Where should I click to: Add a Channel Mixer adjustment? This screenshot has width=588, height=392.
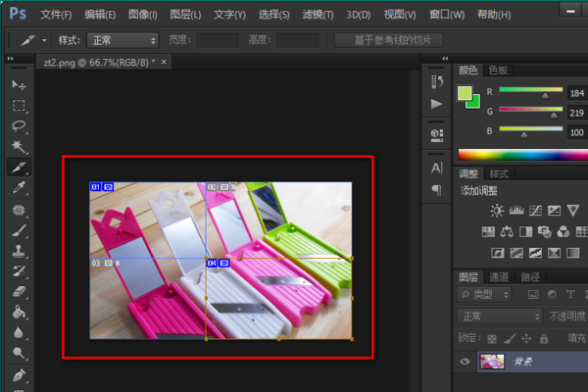pyautogui.click(x=563, y=232)
